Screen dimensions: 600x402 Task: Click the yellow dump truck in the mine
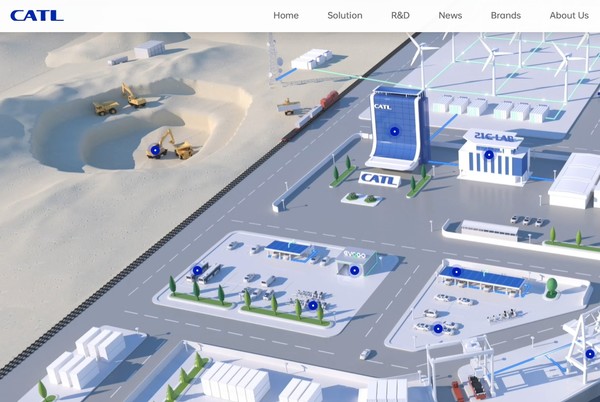(x=105, y=107)
